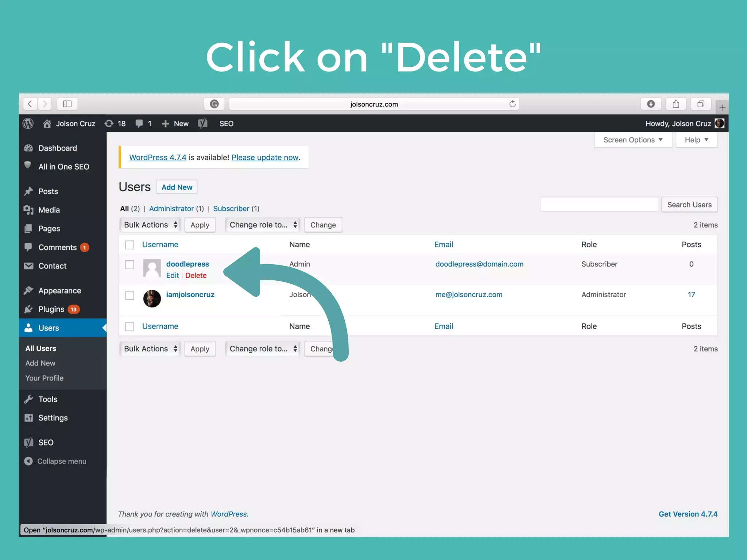Click the top Change button
747x560 pixels.
tap(323, 225)
